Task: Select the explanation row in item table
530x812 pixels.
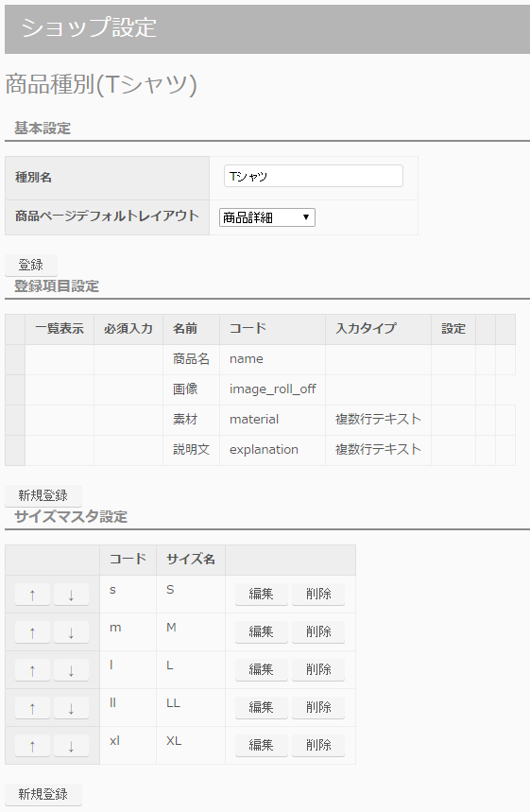Action: tap(261, 450)
